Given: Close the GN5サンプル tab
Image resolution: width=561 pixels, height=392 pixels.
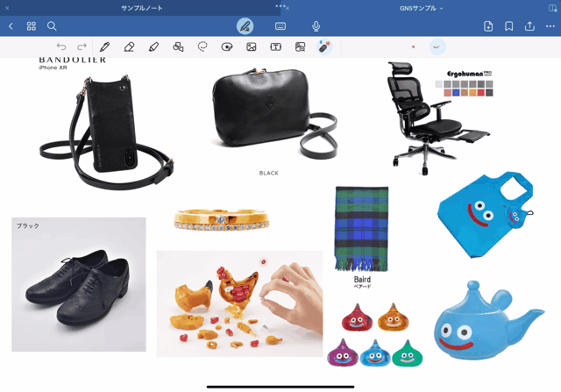Looking at the screenshot, I should (x=288, y=8).
